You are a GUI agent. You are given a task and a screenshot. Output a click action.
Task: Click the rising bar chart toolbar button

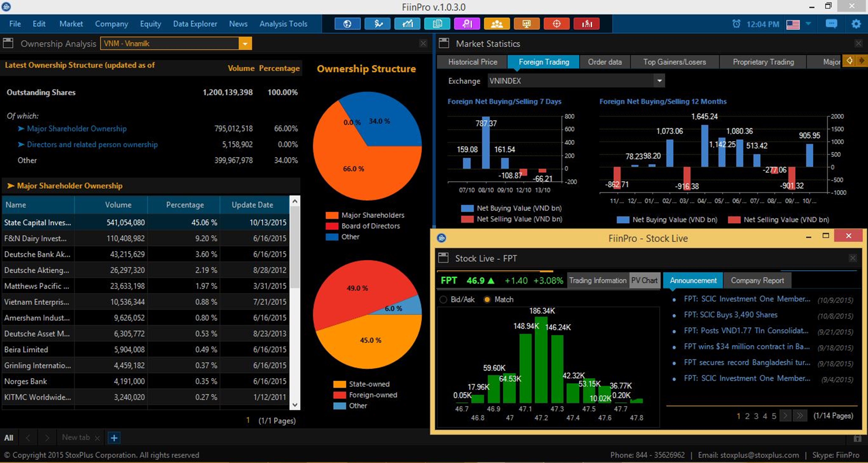pyautogui.click(x=407, y=24)
